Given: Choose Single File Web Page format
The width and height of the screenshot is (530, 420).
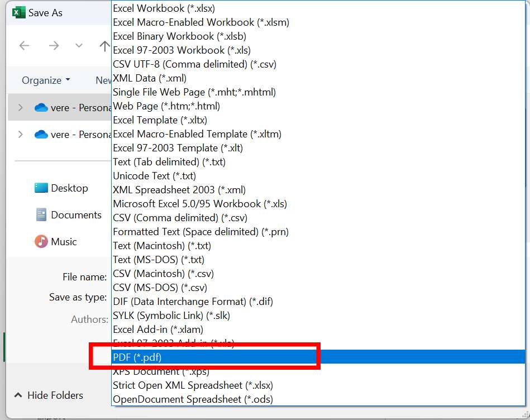Looking at the screenshot, I should point(318,92).
